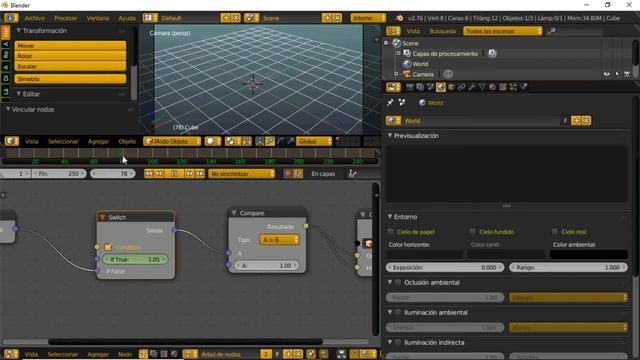Open the No sincronizar dropdown
The height and width of the screenshot is (360, 640).
click(242, 173)
